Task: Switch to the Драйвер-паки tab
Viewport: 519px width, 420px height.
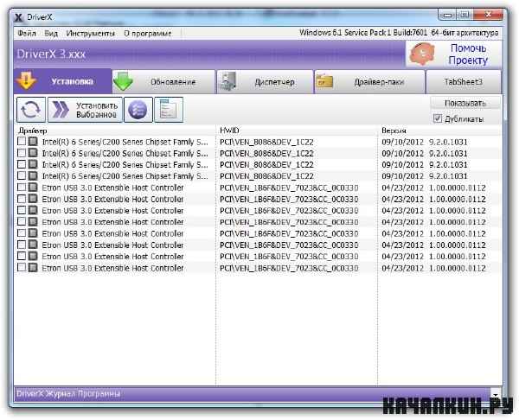Action: click(369, 82)
